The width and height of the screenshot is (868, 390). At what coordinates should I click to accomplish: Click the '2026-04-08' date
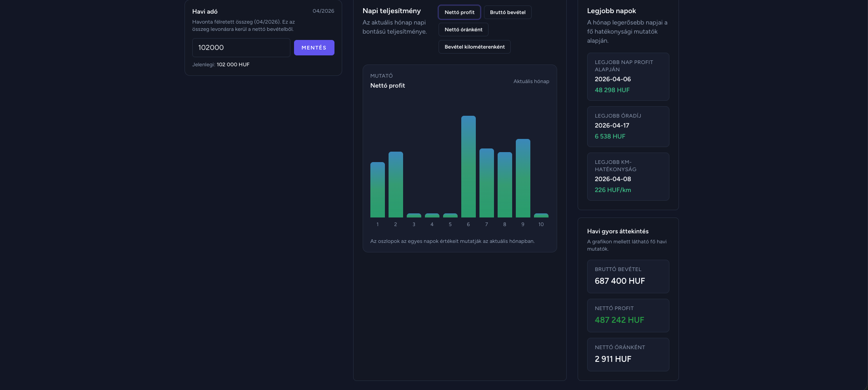(613, 179)
